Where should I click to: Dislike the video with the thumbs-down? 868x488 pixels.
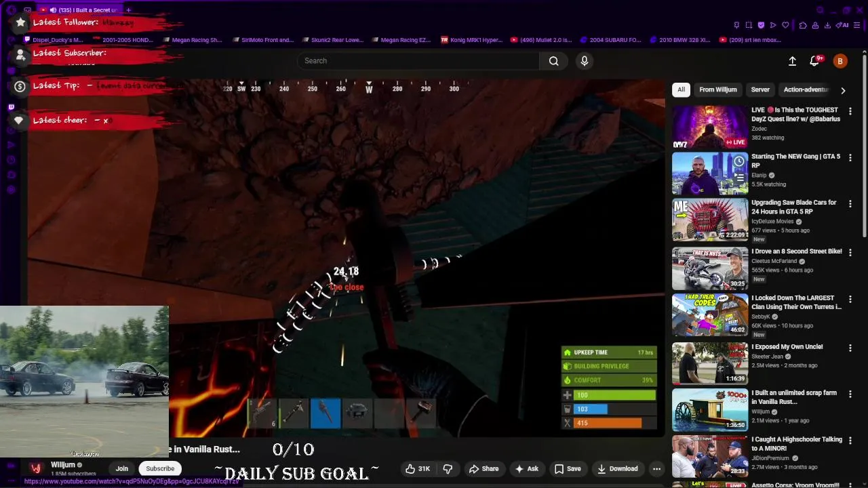[x=448, y=468]
